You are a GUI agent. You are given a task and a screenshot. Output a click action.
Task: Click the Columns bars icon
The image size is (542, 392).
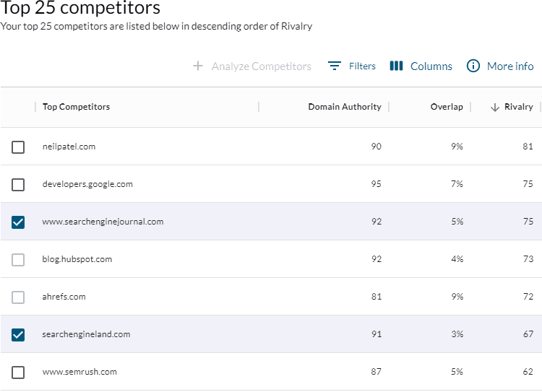click(396, 66)
